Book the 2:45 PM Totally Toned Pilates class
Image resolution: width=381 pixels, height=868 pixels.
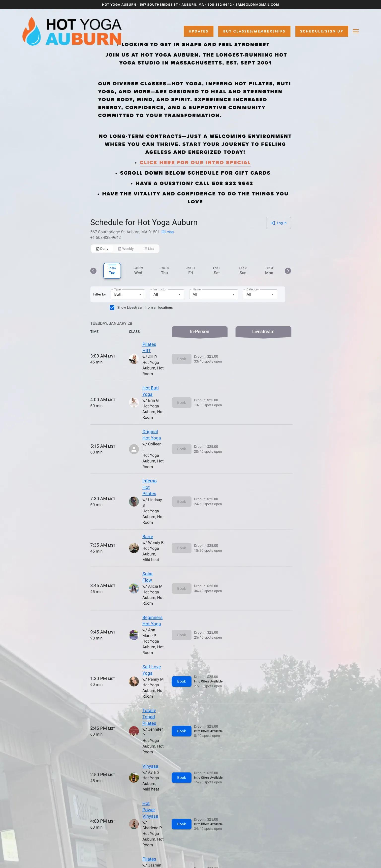[181, 731]
